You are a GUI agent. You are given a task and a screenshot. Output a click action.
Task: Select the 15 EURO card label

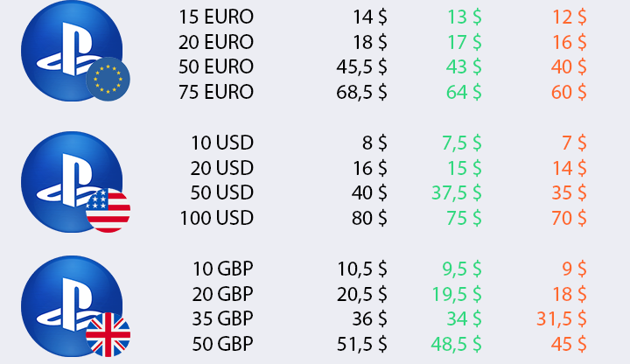(x=216, y=17)
